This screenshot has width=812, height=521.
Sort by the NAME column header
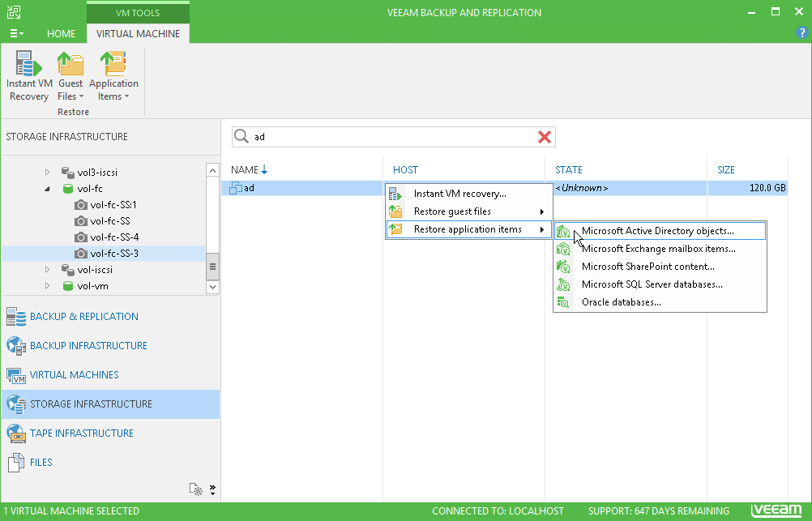(x=245, y=170)
